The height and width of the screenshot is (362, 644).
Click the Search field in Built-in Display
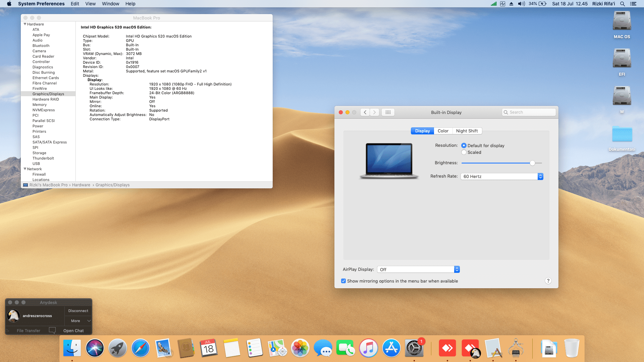pyautogui.click(x=531, y=112)
